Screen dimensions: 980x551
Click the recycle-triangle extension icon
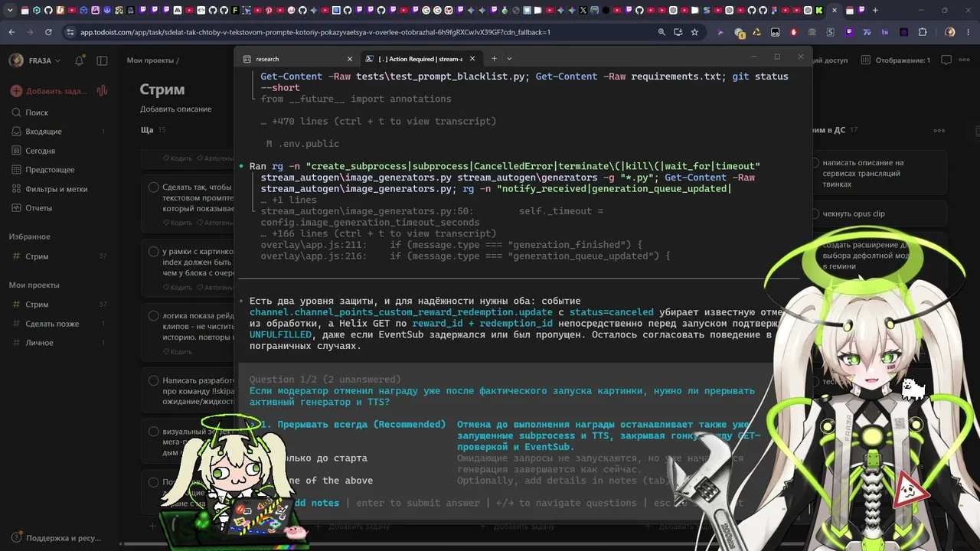[x=757, y=32]
